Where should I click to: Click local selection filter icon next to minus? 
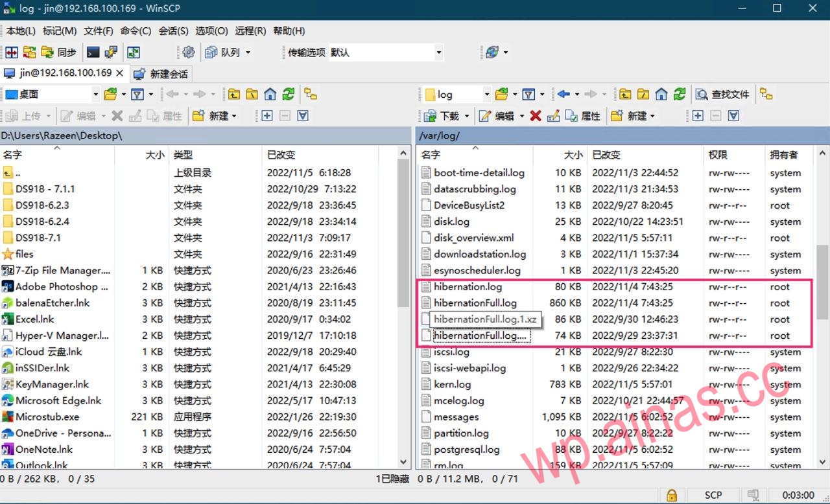click(x=303, y=116)
